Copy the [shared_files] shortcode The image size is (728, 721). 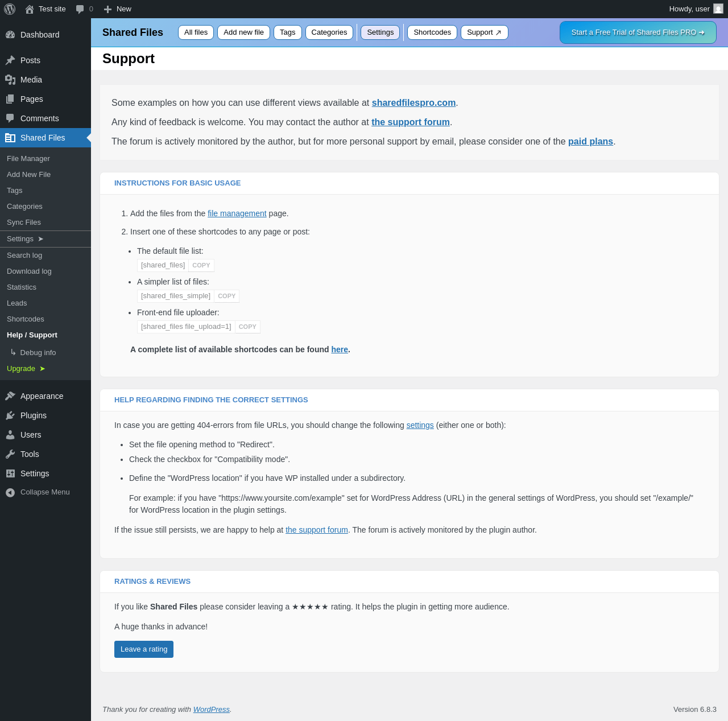pos(201,265)
